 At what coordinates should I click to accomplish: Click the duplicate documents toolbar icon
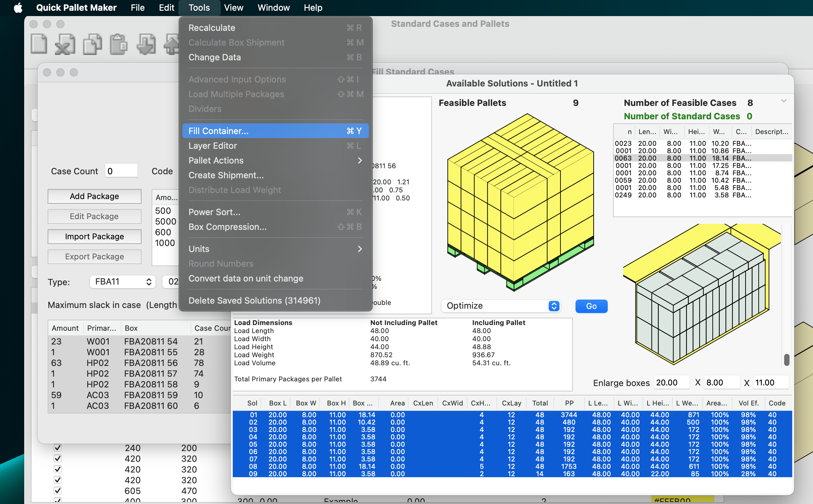(93, 44)
